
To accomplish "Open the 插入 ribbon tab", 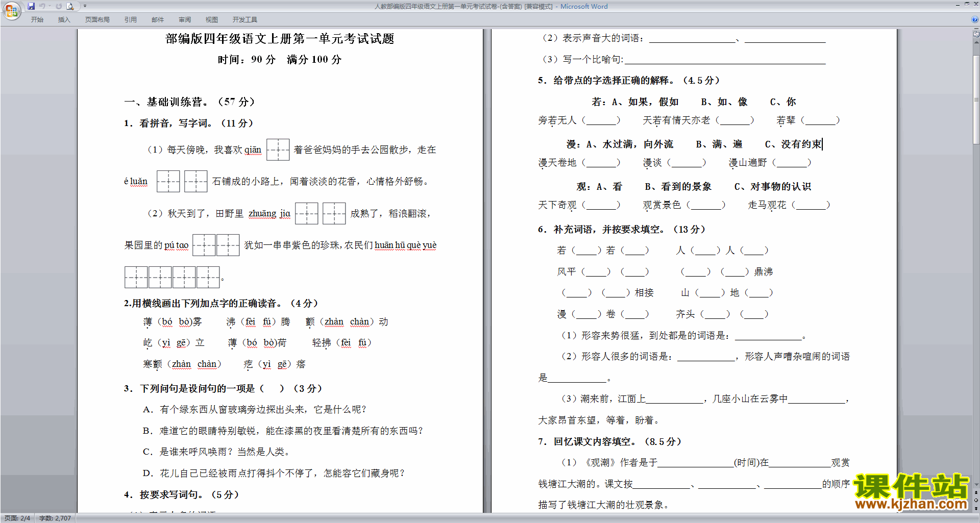I will pos(64,20).
